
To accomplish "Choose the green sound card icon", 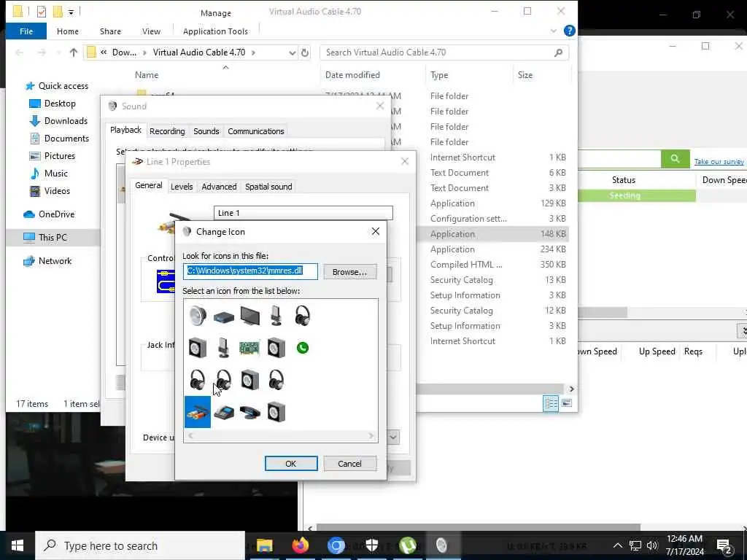I will tap(249, 348).
